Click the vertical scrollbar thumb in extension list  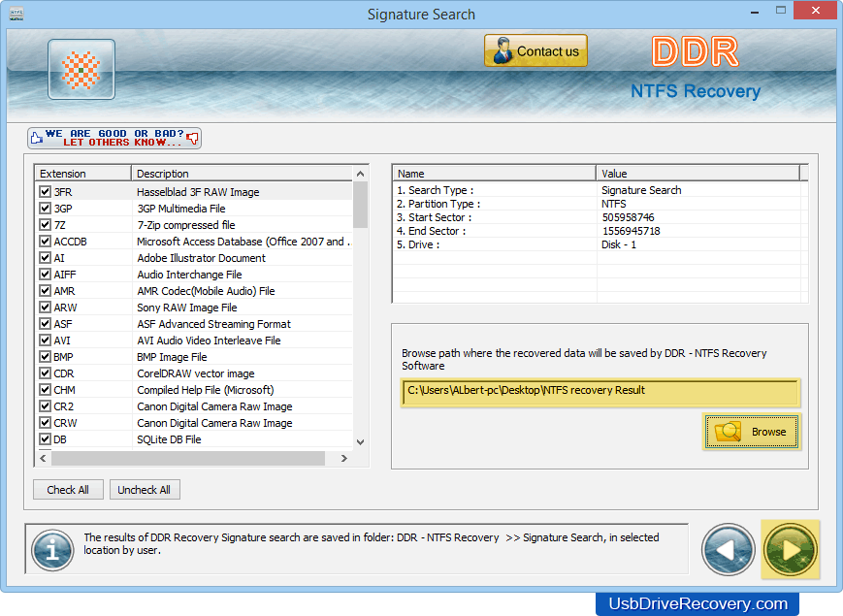pyautogui.click(x=360, y=205)
